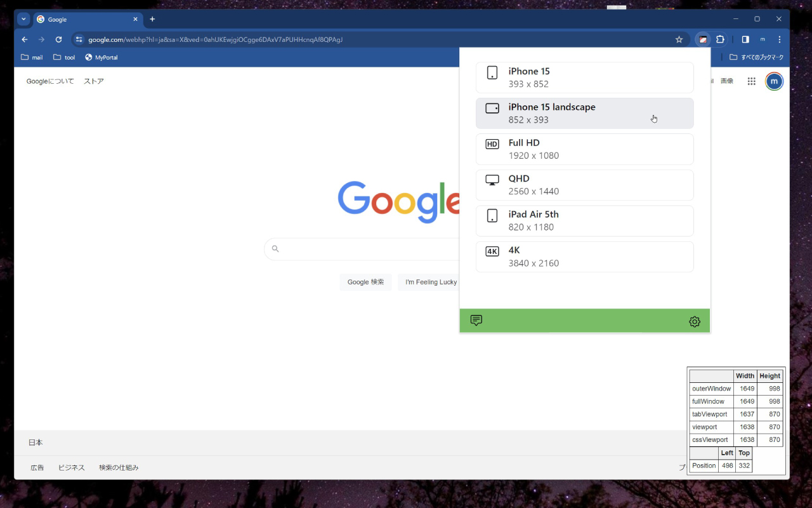Viewport: 812px width, 508px height.
Task: Open the Chrome extensions puzzle icon
Action: point(720,39)
